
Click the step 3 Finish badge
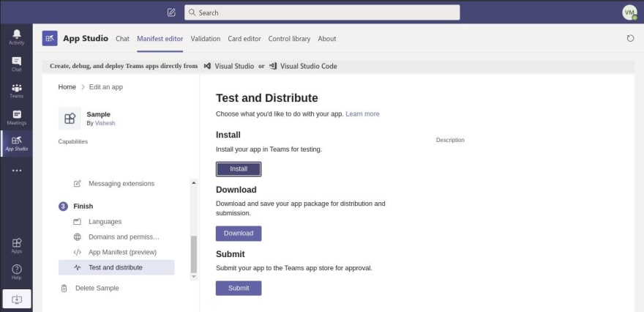pos(63,207)
